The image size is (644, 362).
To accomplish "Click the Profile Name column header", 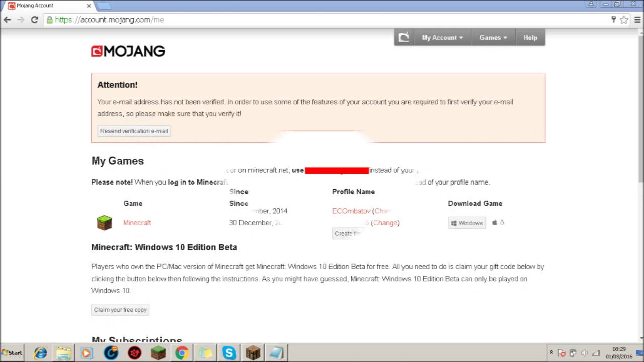I will pyautogui.click(x=353, y=192).
